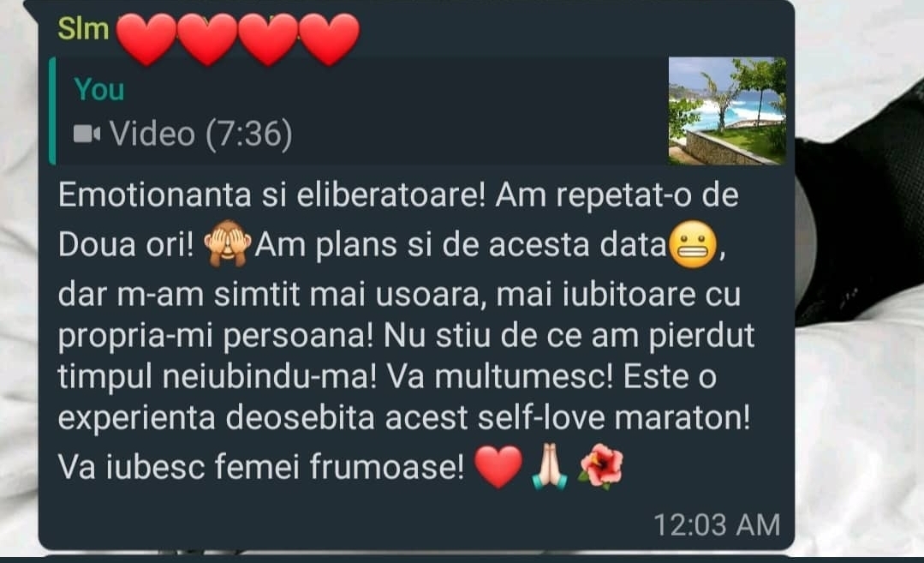The image size is (924, 563).
Task: Click the grimacing face emoji
Action: (694, 244)
